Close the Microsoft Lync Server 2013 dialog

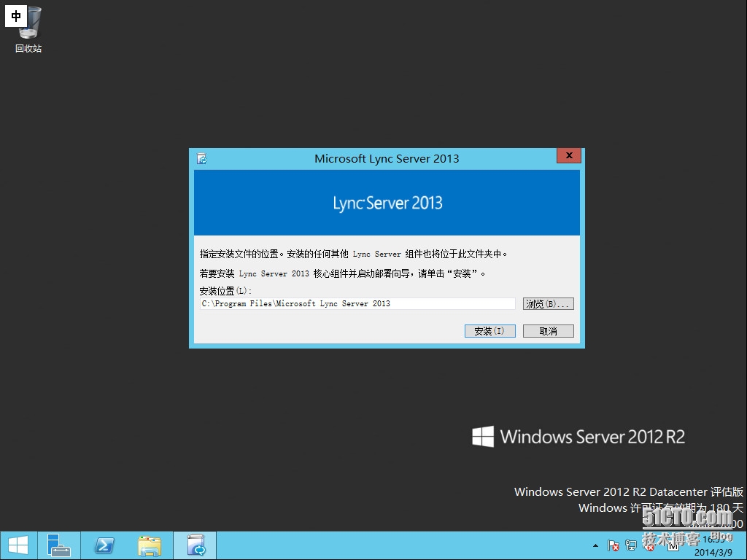click(x=569, y=155)
